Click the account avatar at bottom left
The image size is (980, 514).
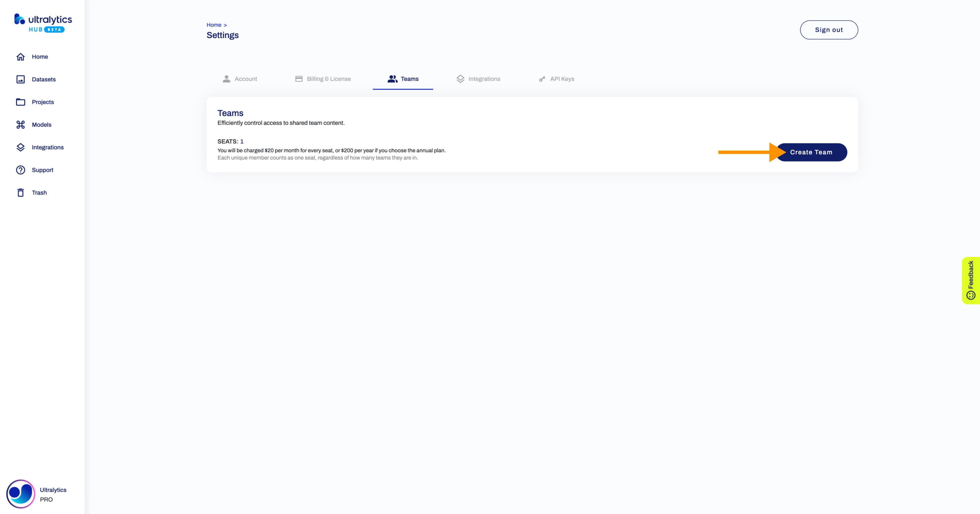pyautogui.click(x=20, y=494)
